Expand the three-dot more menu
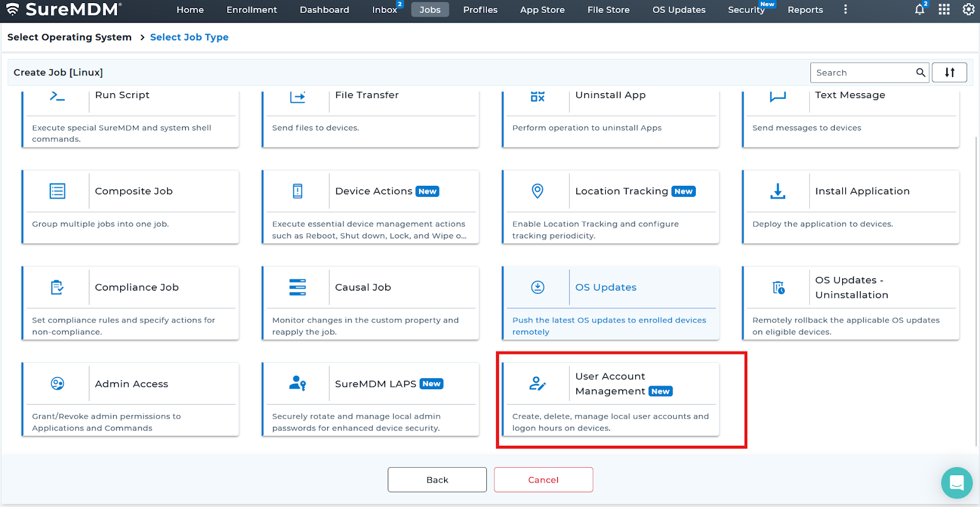The image size is (980, 507). click(x=845, y=10)
